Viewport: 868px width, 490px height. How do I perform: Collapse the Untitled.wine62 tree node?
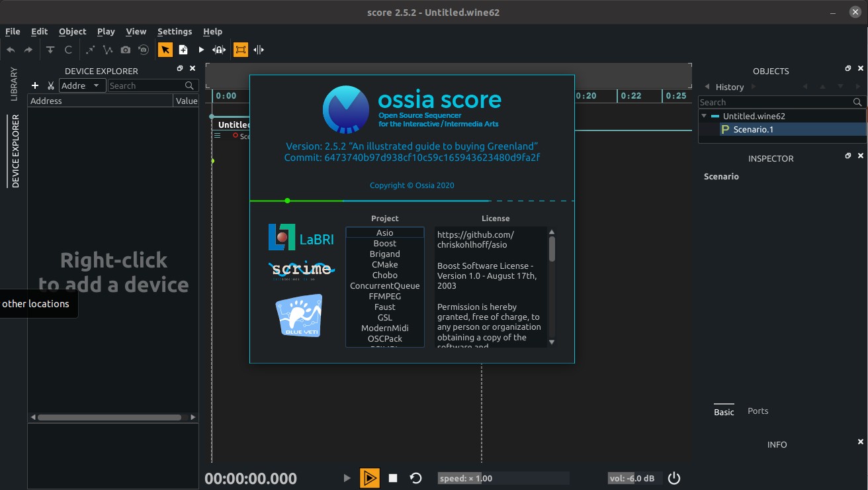click(x=704, y=116)
